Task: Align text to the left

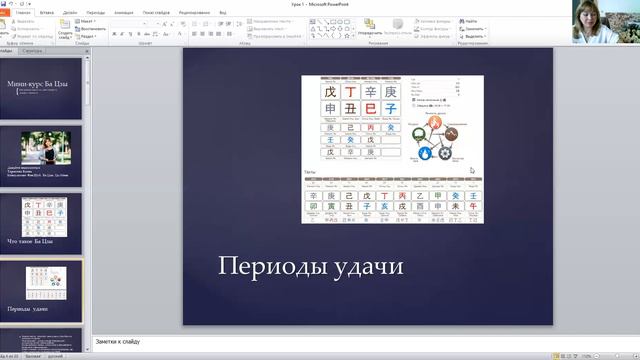Action: click(x=195, y=34)
